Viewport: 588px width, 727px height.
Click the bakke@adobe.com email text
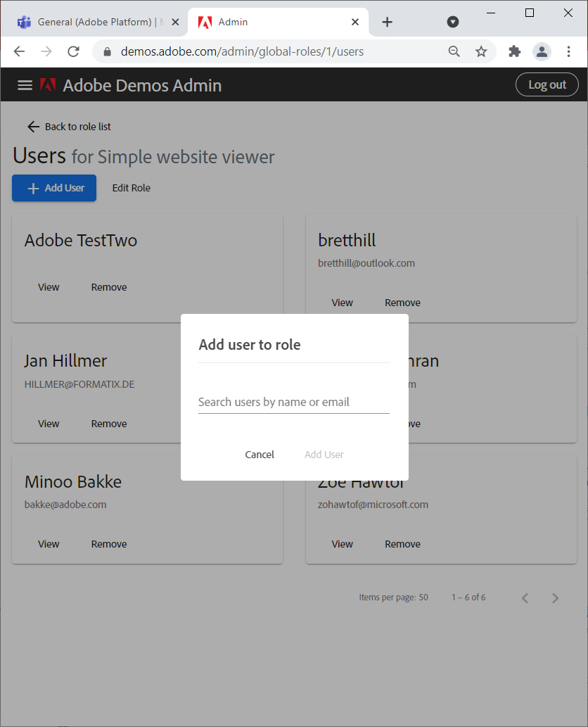(65, 505)
